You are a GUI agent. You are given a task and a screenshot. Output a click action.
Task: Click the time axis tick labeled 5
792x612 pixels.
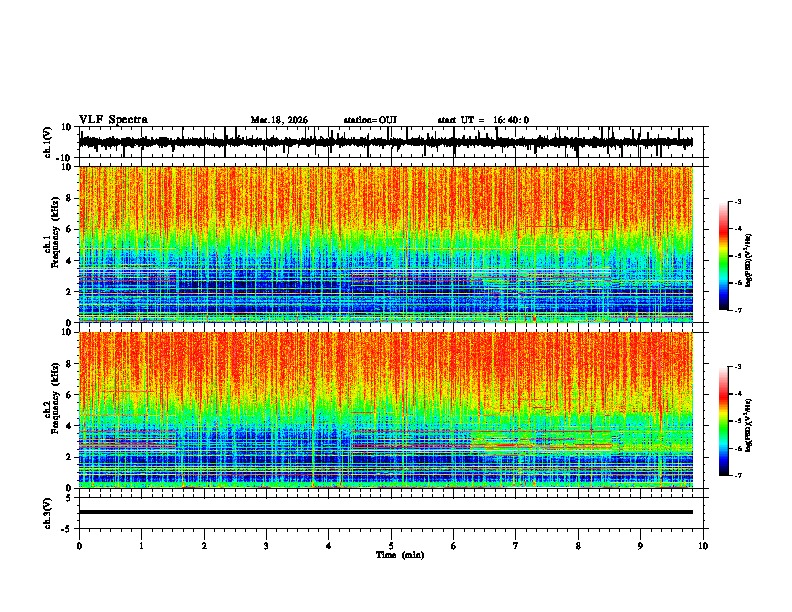point(391,546)
